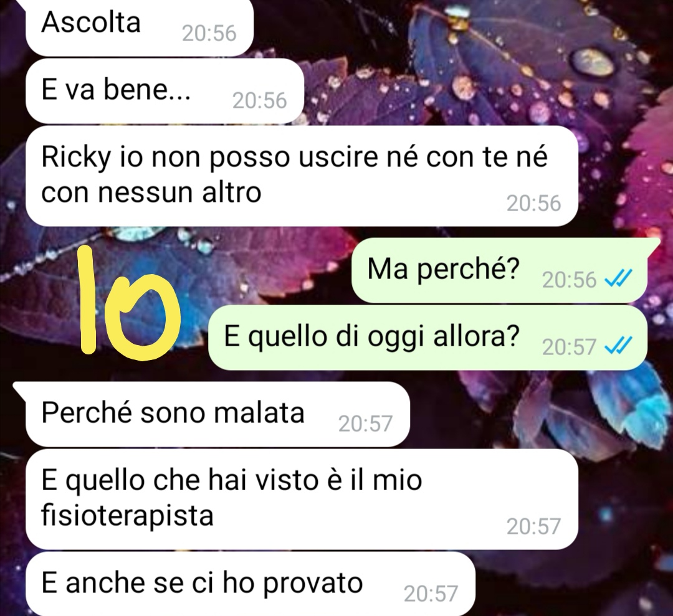
Task: Tap the 'E quello di oggi allora?' bubble
Action: pyautogui.click(x=427, y=338)
